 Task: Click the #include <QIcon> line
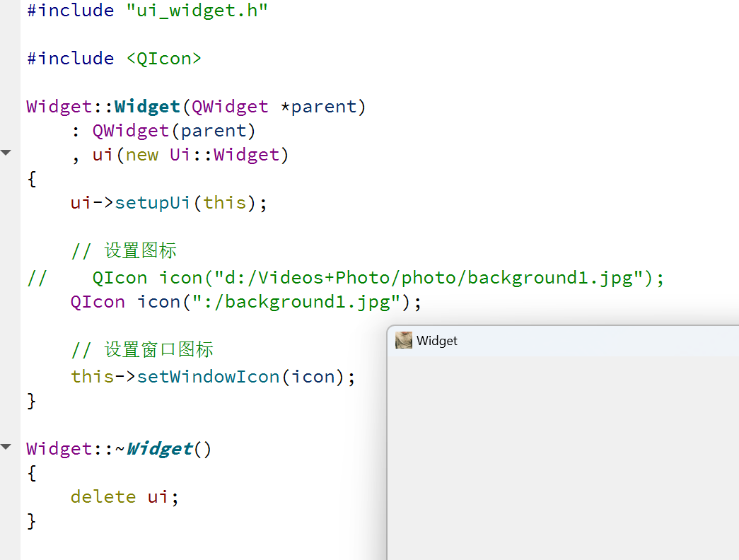tap(114, 59)
